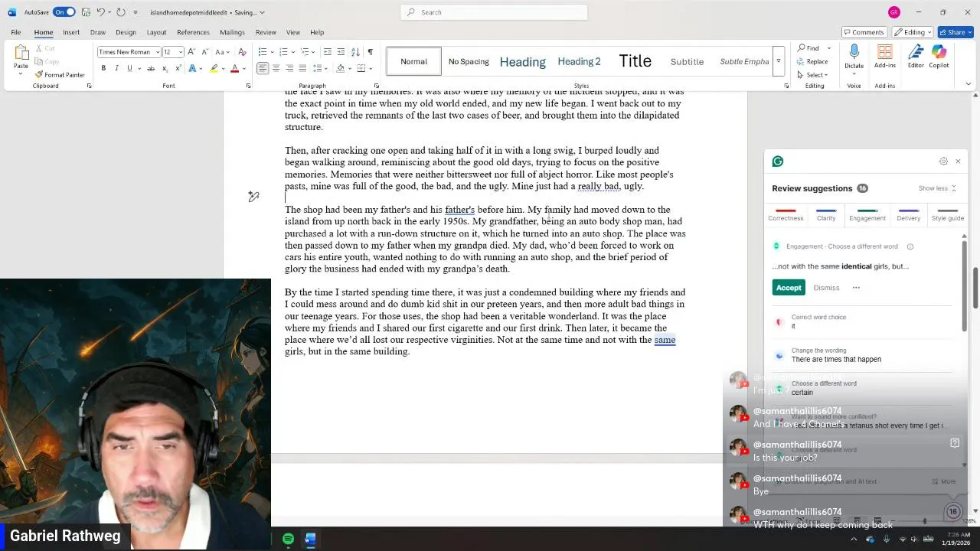Expand the Styles gallery more arrow
This screenshot has width=980, height=551.
778,61
